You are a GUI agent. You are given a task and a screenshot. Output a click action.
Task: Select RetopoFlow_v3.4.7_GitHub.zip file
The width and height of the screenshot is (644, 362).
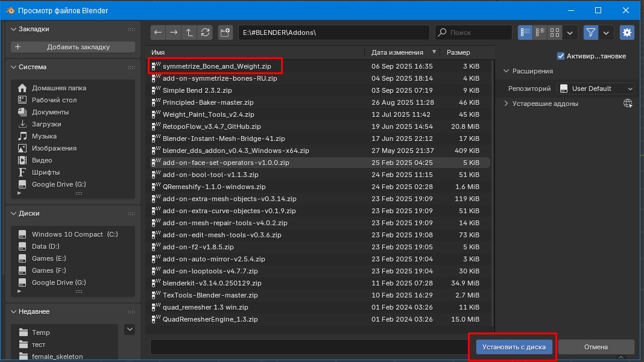319,126
